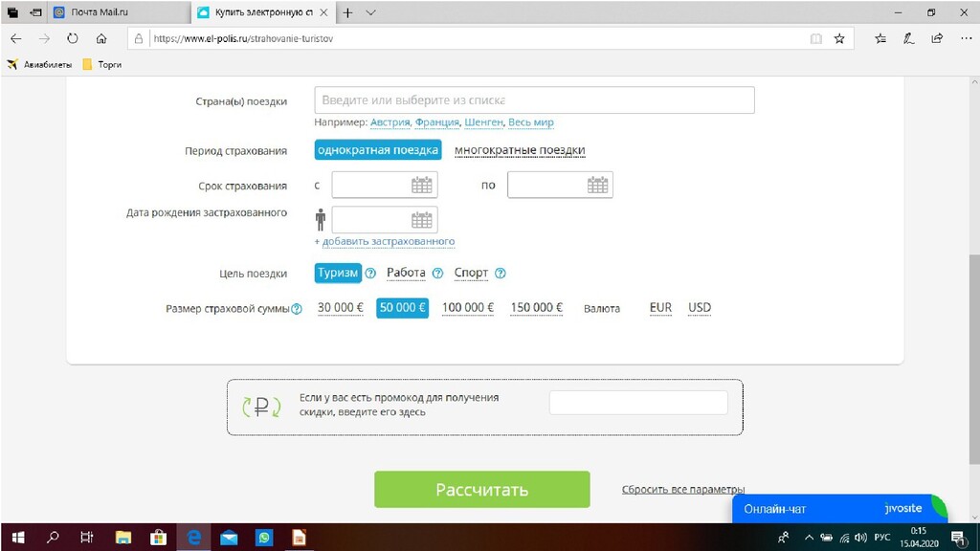Go forward in browser history

coord(44,38)
